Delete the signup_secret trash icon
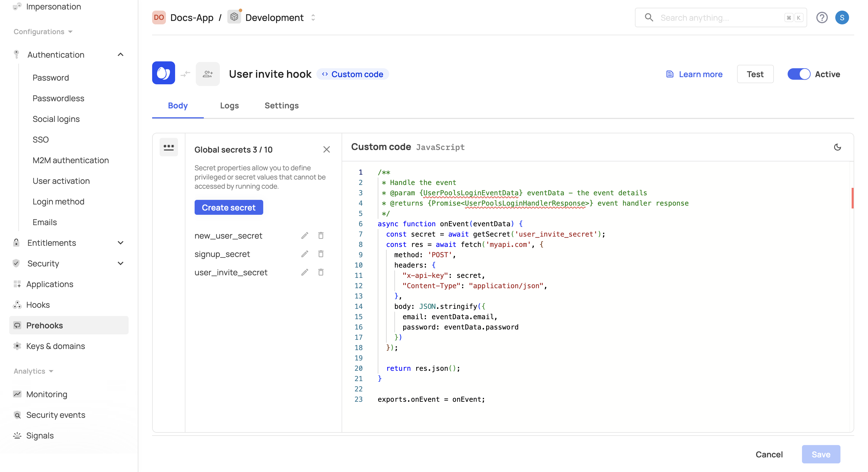The image size is (868, 472). 321,254
